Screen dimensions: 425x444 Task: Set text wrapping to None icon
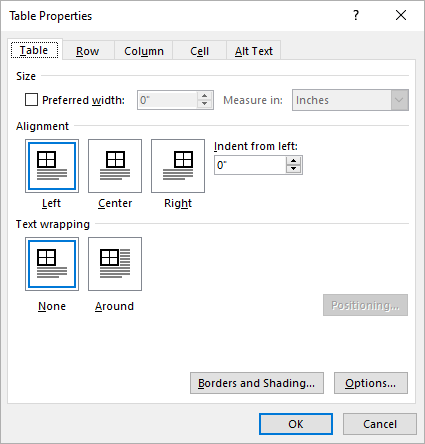(52, 264)
